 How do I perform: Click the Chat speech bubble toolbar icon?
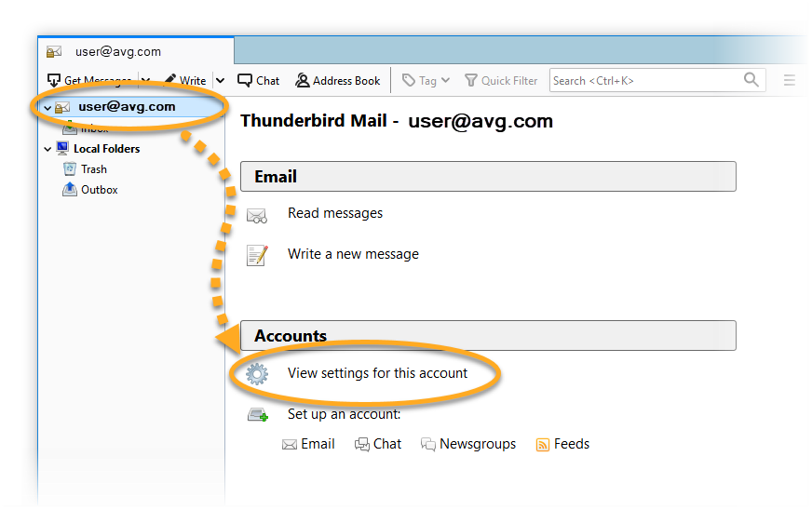click(x=244, y=80)
